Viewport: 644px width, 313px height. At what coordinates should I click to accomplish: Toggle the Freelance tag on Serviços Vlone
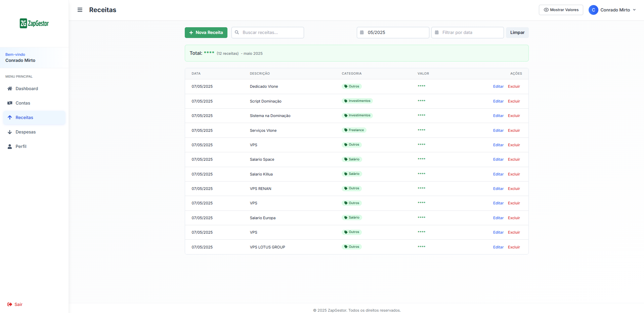(x=354, y=130)
